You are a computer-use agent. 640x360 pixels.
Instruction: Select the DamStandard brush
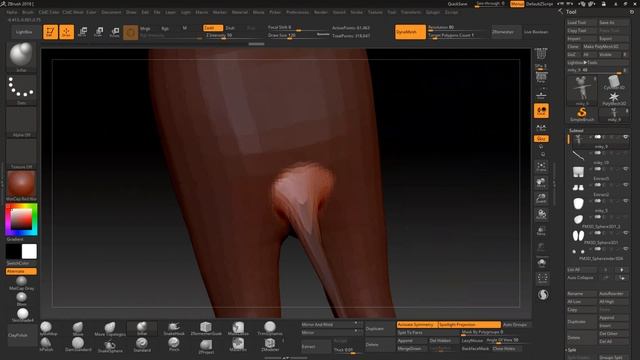[x=78, y=344]
